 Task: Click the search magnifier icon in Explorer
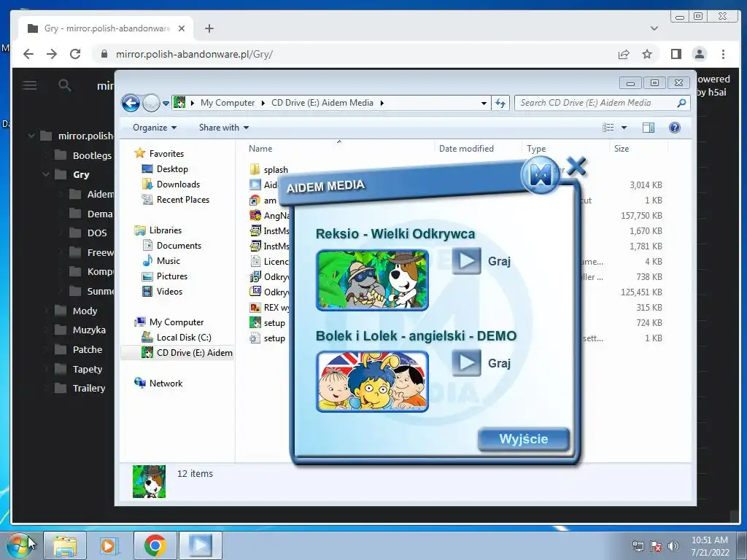tap(682, 103)
